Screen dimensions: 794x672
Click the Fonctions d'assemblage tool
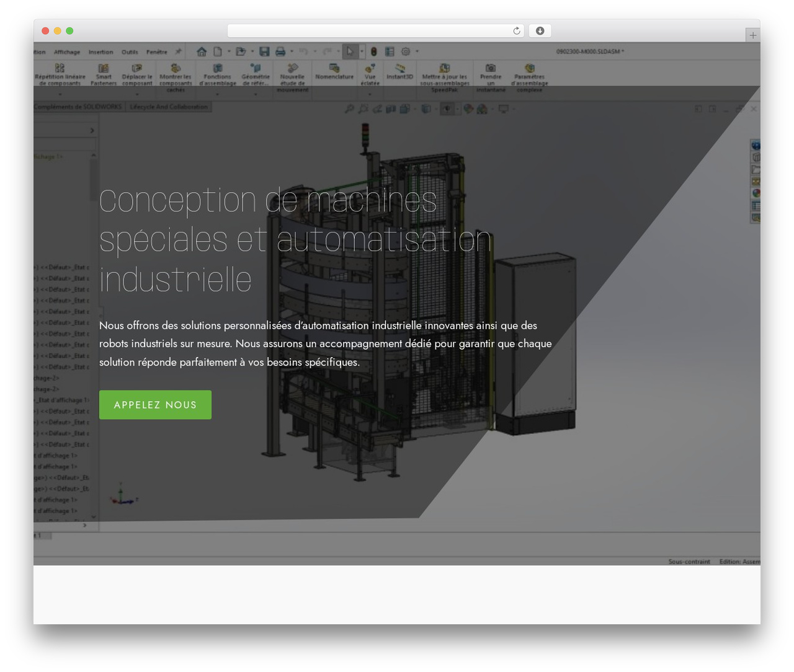[218, 74]
